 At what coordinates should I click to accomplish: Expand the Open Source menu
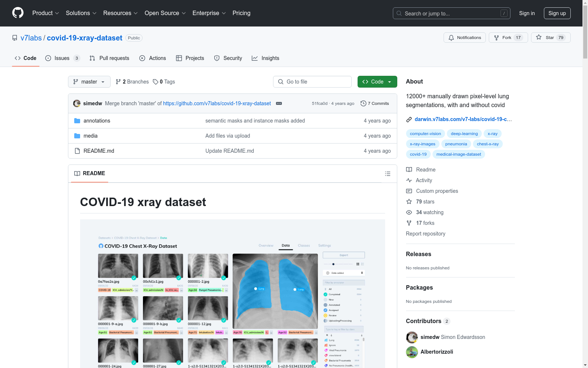coord(165,13)
